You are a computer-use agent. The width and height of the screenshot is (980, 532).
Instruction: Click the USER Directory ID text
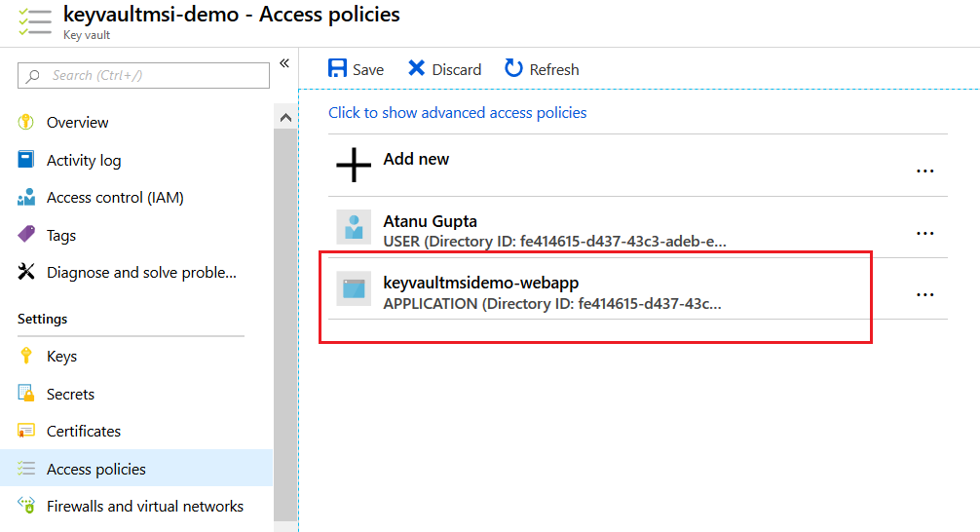tap(554, 242)
